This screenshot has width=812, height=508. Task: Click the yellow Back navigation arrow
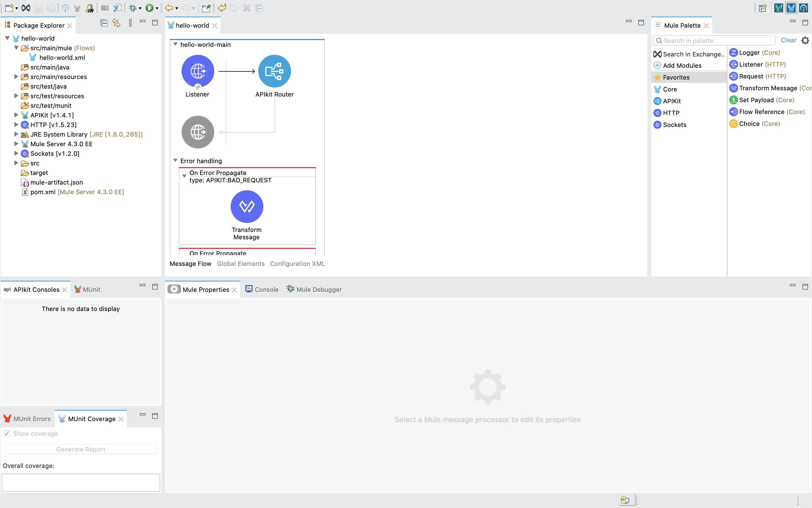pos(169,8)
